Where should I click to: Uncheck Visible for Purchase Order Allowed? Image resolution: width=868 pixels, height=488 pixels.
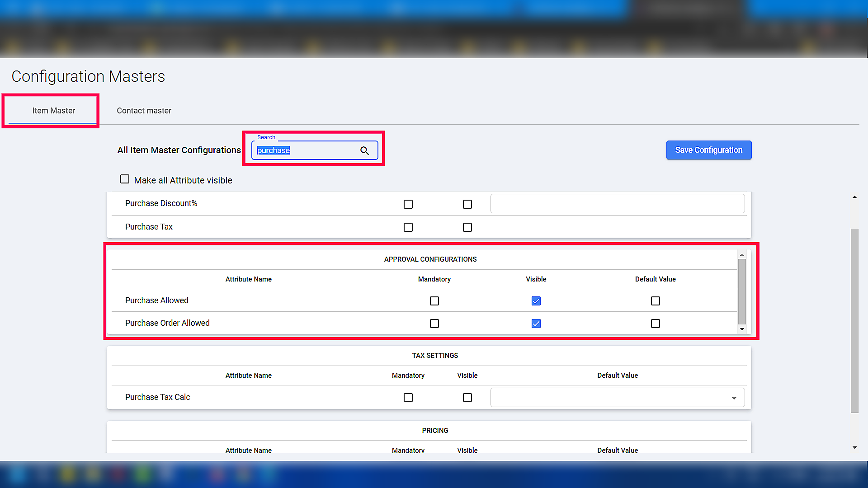point(536,324)
